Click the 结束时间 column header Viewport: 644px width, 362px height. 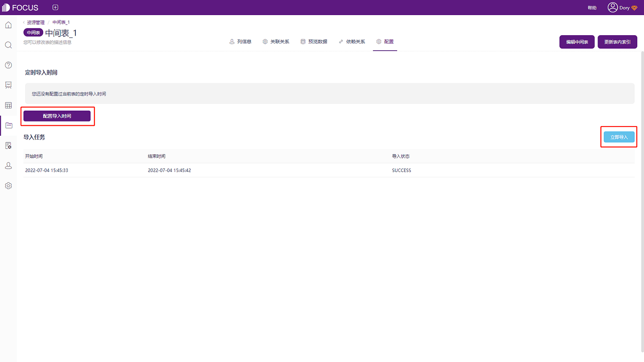coord(156,156)
